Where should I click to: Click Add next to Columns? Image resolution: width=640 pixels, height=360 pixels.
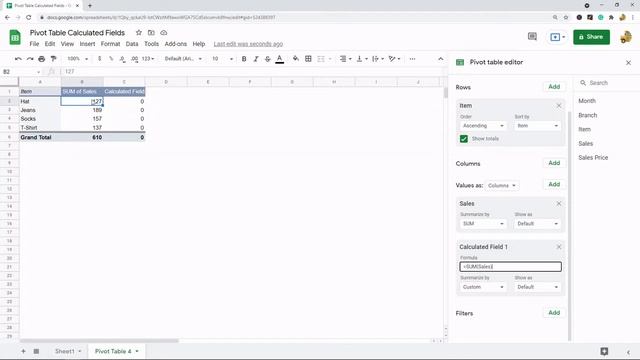(554, 163)
